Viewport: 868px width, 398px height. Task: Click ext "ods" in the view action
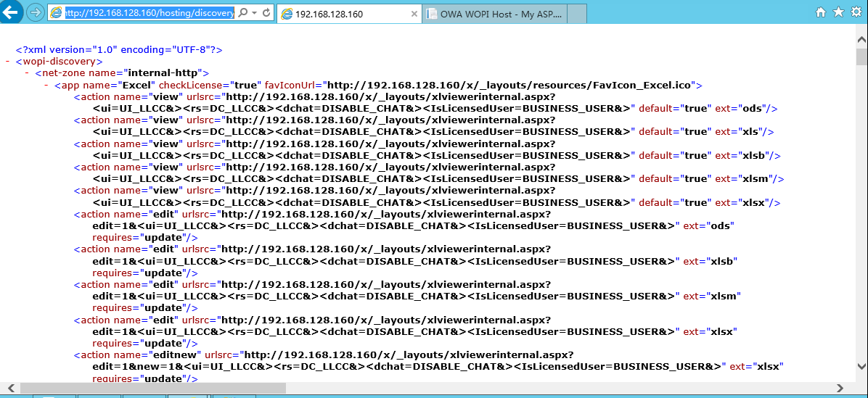[x=754, y=108]
